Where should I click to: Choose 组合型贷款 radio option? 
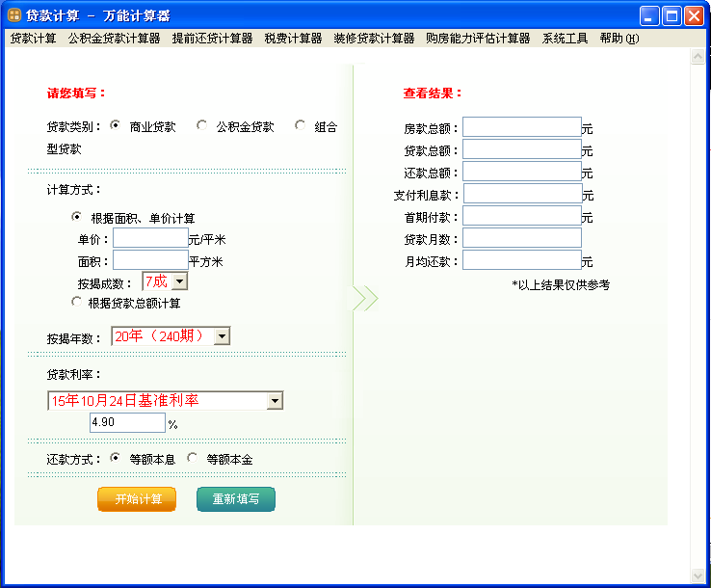point(300,125)
